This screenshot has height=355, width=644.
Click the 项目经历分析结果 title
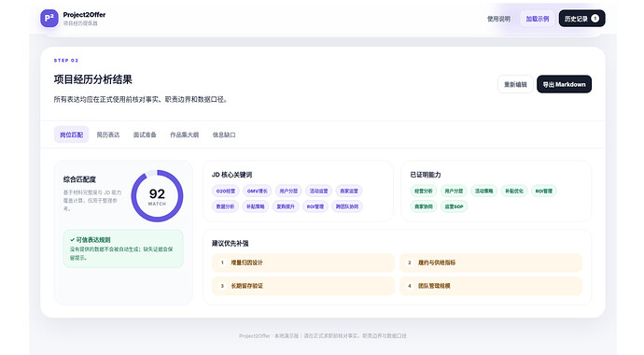pos(92,79)
